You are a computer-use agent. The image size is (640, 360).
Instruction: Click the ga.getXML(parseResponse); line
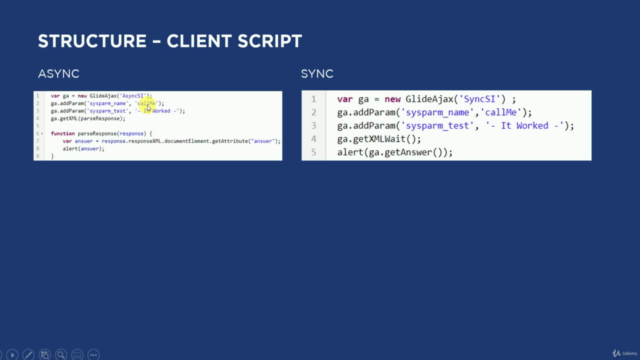[88, 118]
